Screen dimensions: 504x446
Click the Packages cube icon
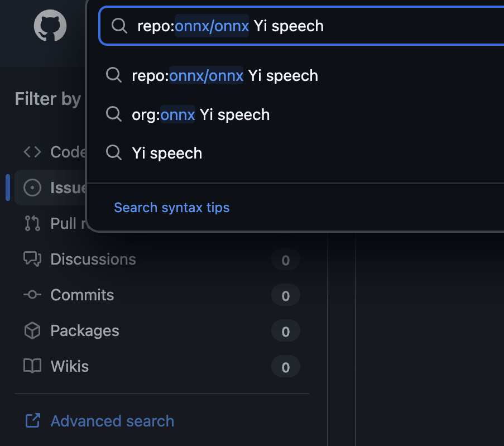tap(32, 330)
